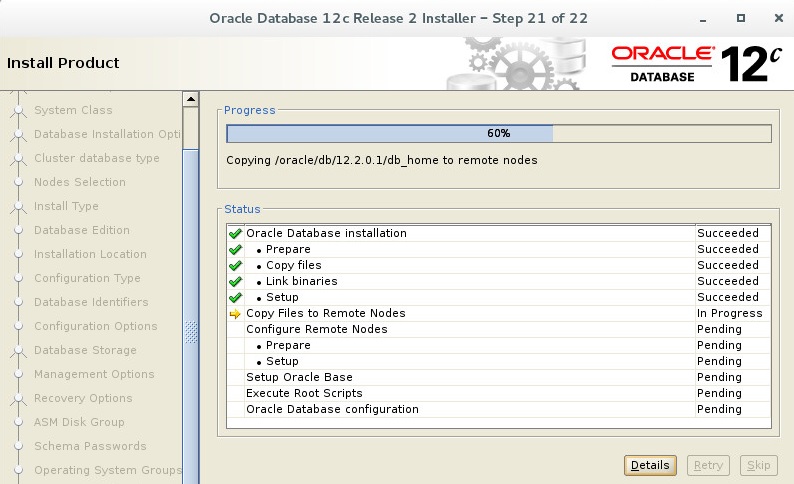Click the disabled Skip button
Viewport: 794px width, 484px height.
coord(759,465)
